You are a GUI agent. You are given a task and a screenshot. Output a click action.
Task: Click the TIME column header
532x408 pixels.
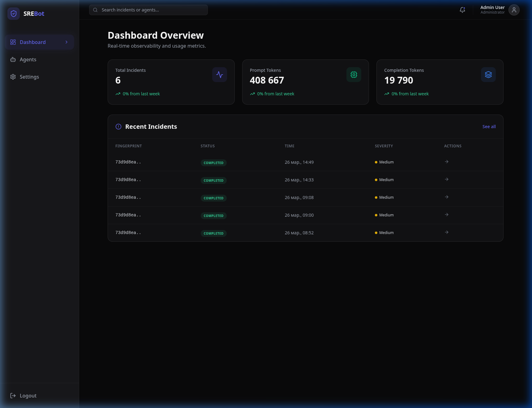point(290,146)
